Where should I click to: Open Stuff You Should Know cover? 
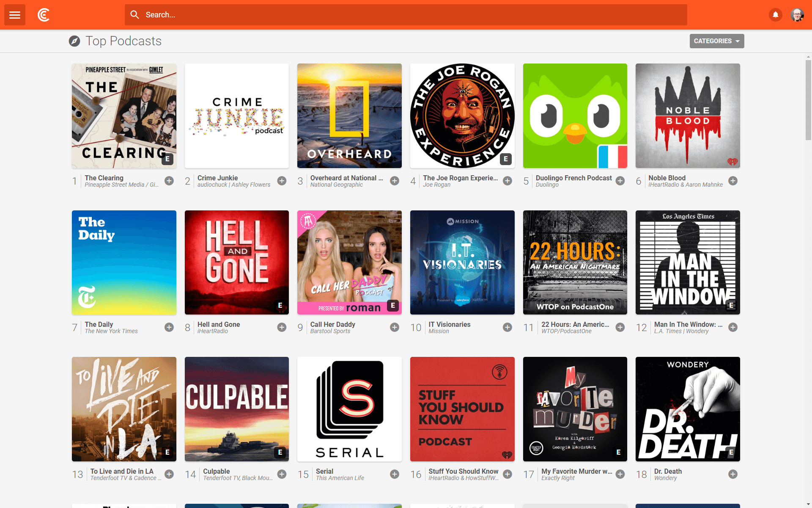[462, 409]
